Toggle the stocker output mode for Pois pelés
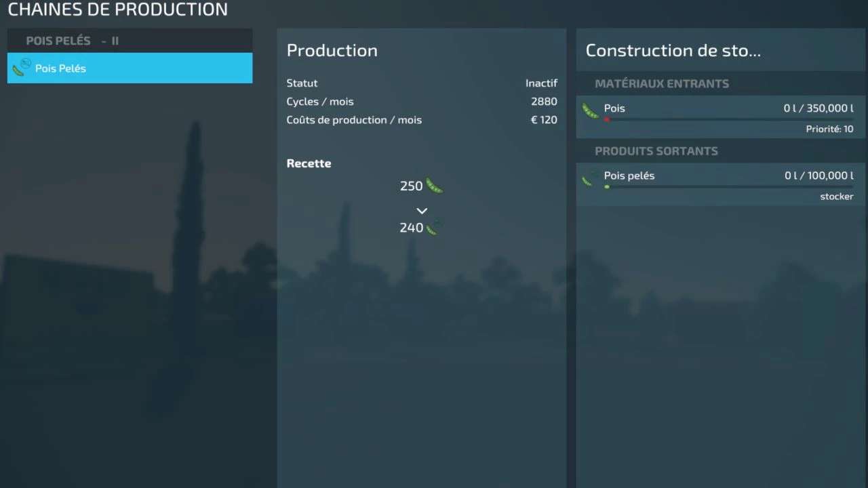Viewport: 868px width, 488px height. (x=836, y=197)
